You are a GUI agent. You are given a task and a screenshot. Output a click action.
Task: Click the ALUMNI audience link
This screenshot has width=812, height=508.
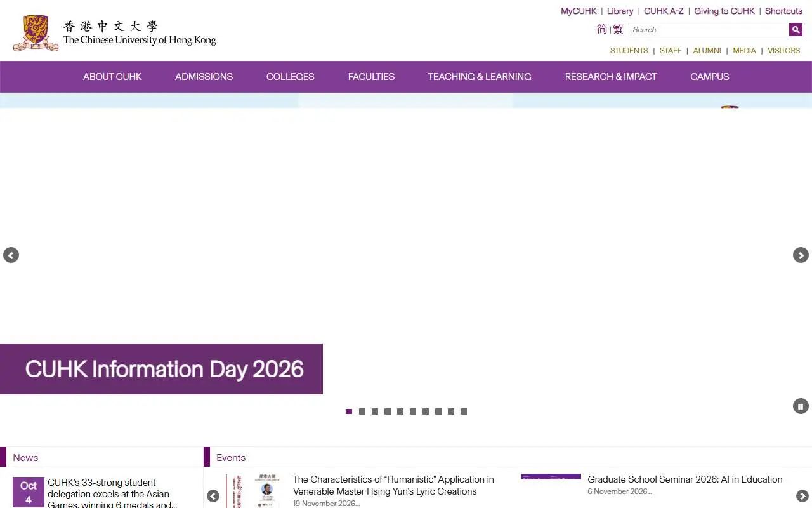point(707,51)
